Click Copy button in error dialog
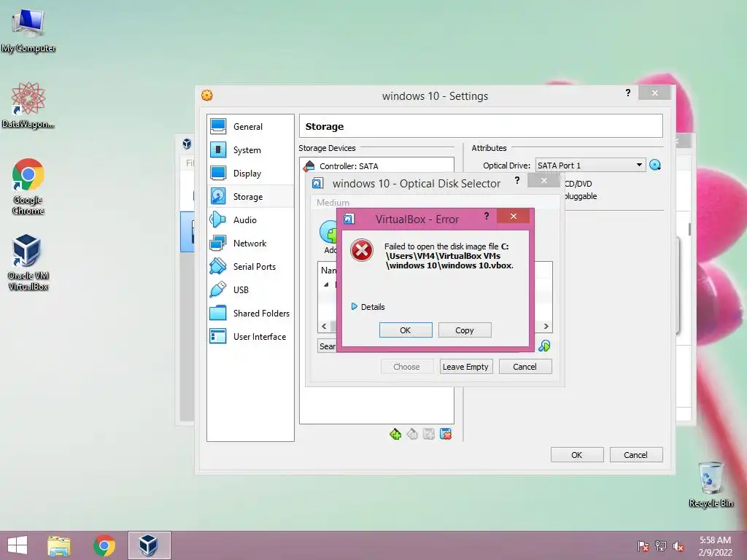The height and width of the screenshot is (560, 747). [465, 330]
